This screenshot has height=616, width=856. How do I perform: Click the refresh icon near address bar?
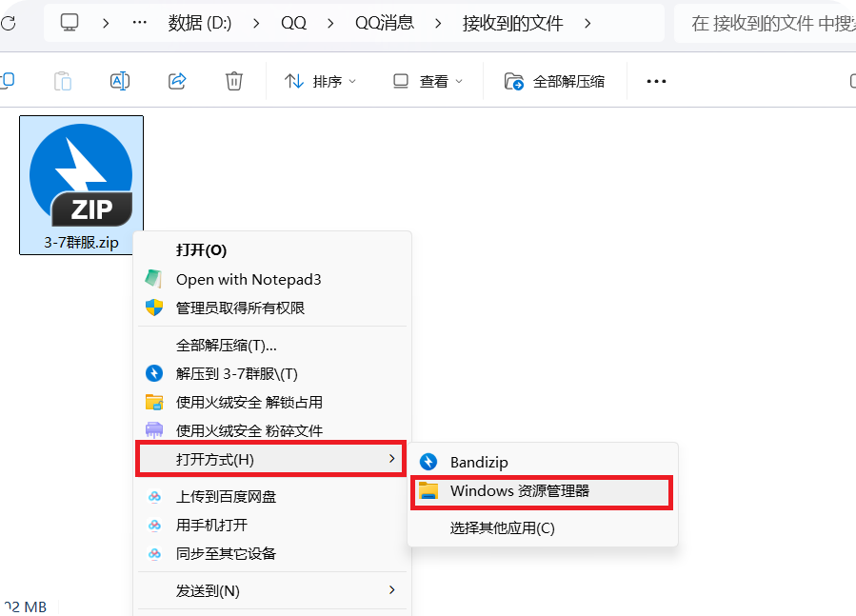point(8,23)
